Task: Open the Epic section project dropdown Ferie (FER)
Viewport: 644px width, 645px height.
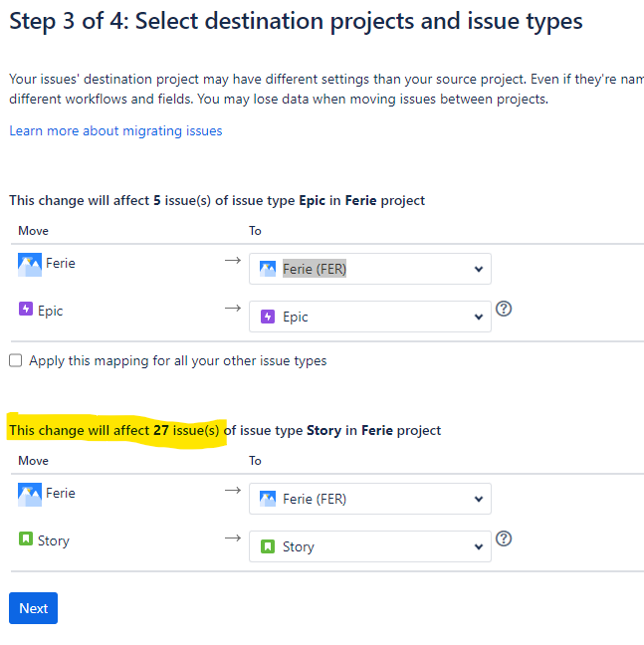Action: (x=369, y=269)
